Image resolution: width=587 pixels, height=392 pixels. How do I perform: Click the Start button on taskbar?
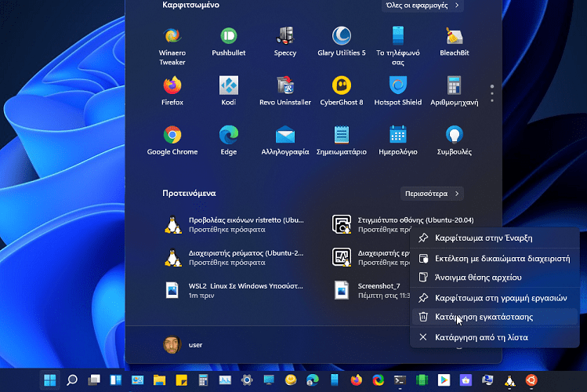(50, 380)
